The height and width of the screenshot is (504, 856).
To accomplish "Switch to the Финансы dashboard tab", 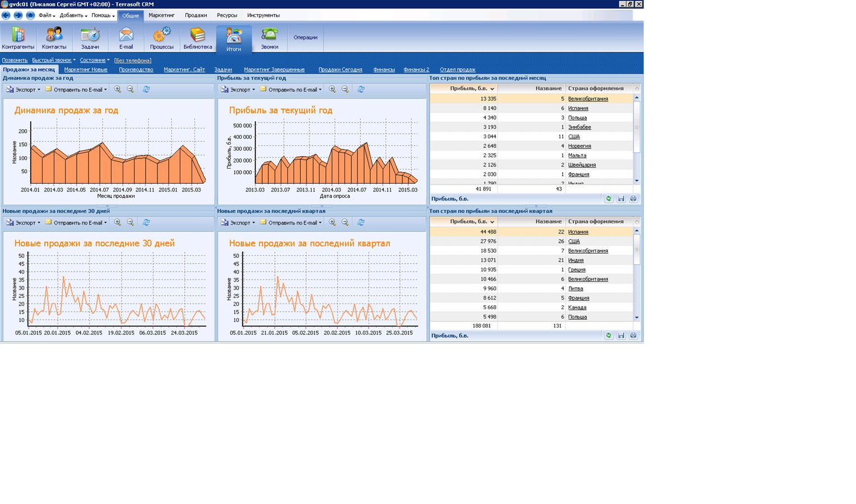I will [x=384, y=69].
